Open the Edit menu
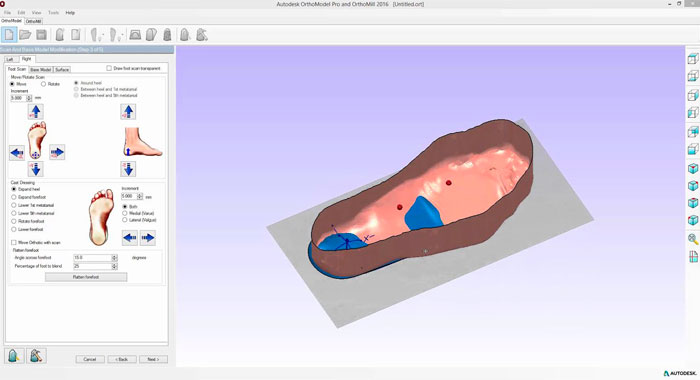This screenshot has height=380, width=700. click(x=21, y=13)
